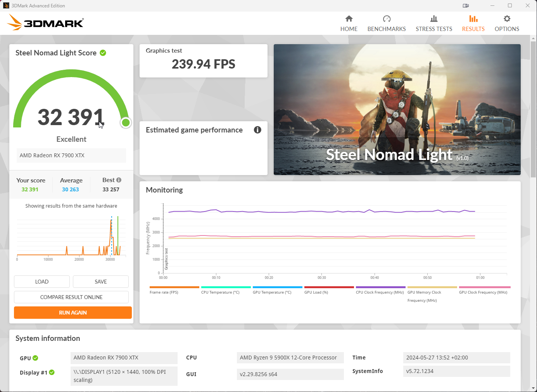This screenshot has width=537, height=392.
Task: Toggle the CPU Clock Frequency legend series
Action: point(380,292)
